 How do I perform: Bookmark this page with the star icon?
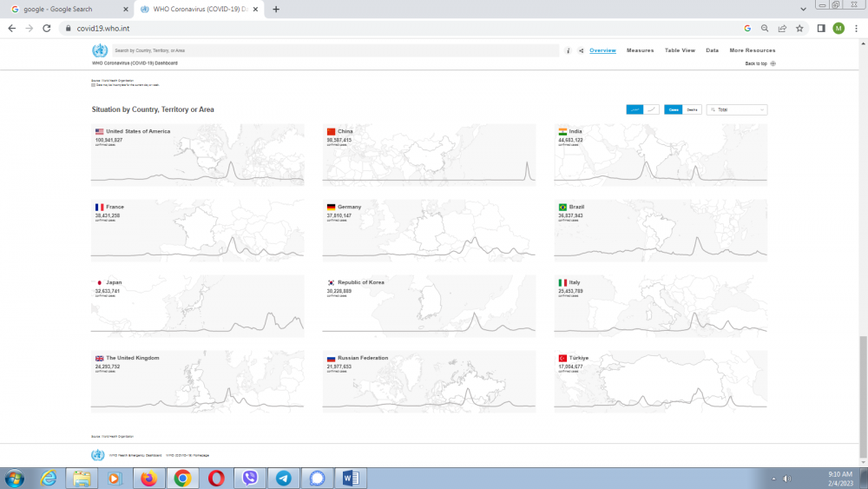click(799, 28)
